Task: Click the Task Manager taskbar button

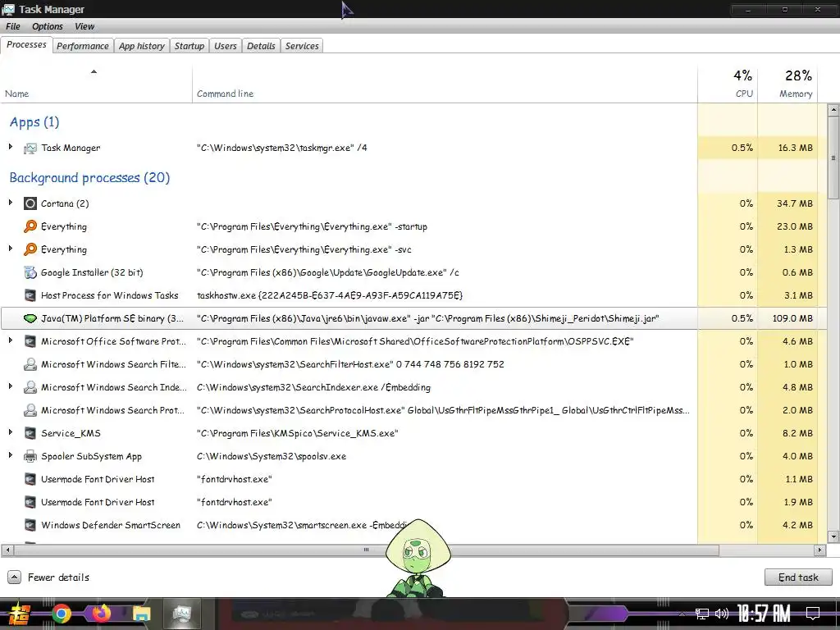Action: coord(181,614)
